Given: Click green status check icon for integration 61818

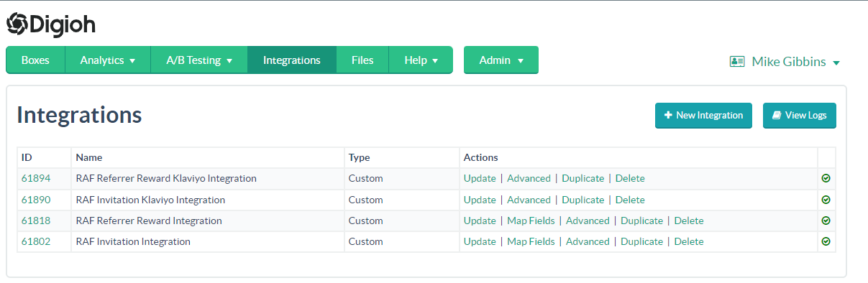Looking at the screenshot, I should [x=826, y=221].
